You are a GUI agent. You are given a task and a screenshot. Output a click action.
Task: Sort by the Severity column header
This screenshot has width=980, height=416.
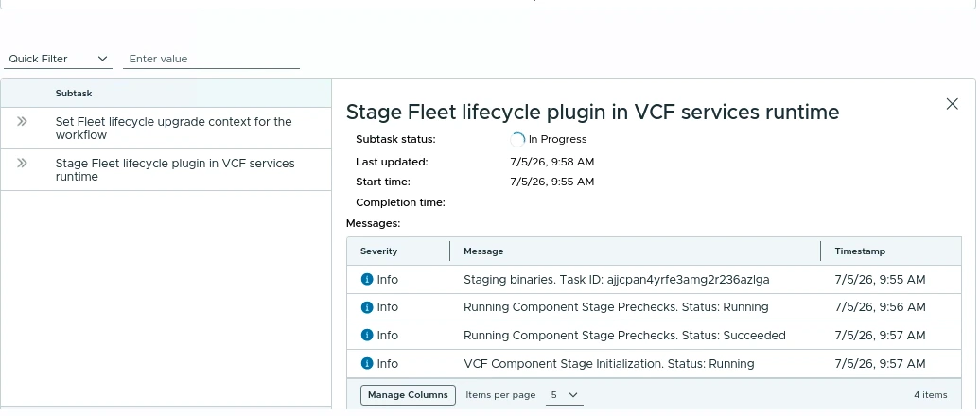(x=378, y=251)
